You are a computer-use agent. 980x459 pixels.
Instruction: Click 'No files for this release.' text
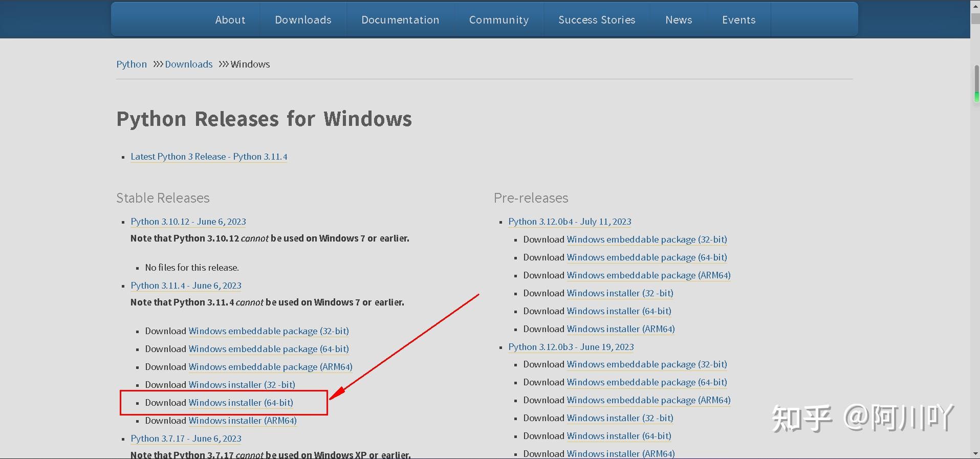pos(192,268)
